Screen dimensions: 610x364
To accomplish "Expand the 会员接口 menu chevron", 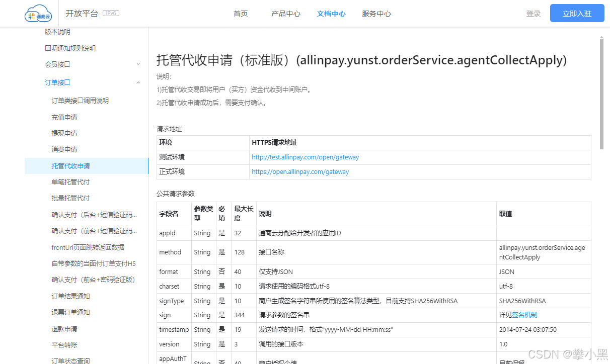I will 138,64.
